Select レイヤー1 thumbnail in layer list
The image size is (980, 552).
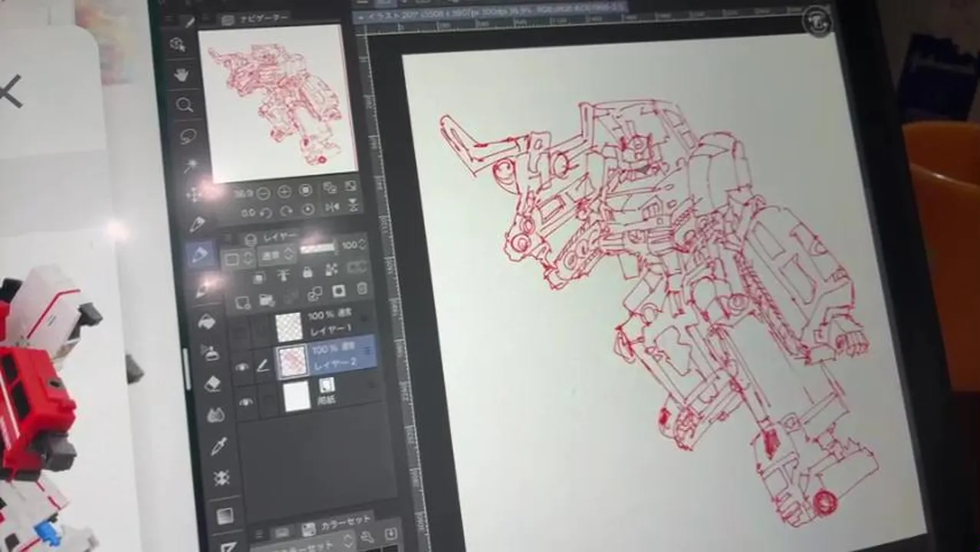289,327
